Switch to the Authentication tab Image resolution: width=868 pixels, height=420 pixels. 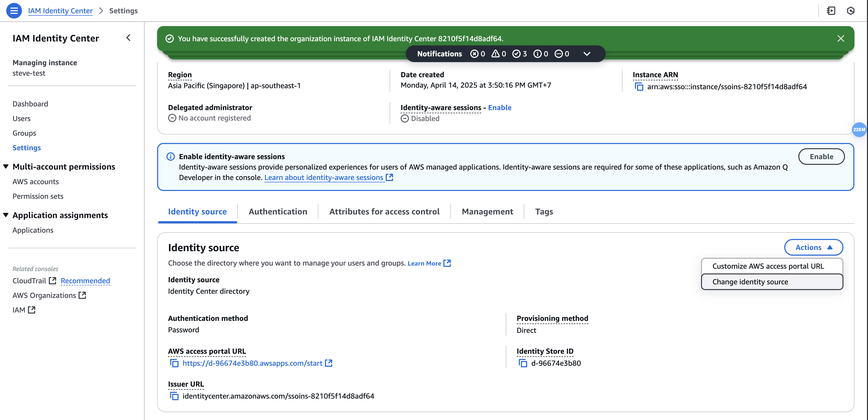tap(278, 212)
